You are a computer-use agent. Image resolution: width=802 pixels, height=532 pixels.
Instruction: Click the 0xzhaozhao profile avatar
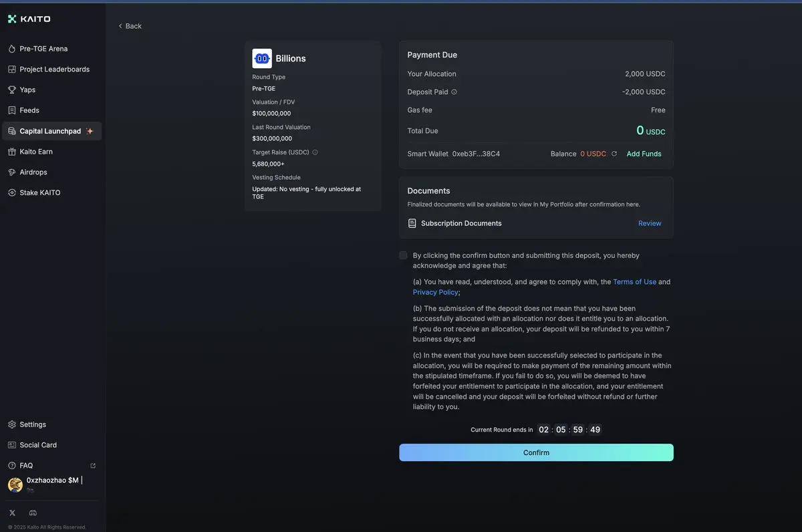[x=15, y=485]
